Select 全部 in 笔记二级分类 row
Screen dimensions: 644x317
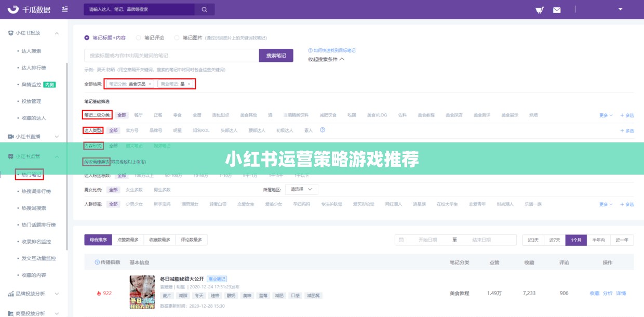click(x=122, y=115)
